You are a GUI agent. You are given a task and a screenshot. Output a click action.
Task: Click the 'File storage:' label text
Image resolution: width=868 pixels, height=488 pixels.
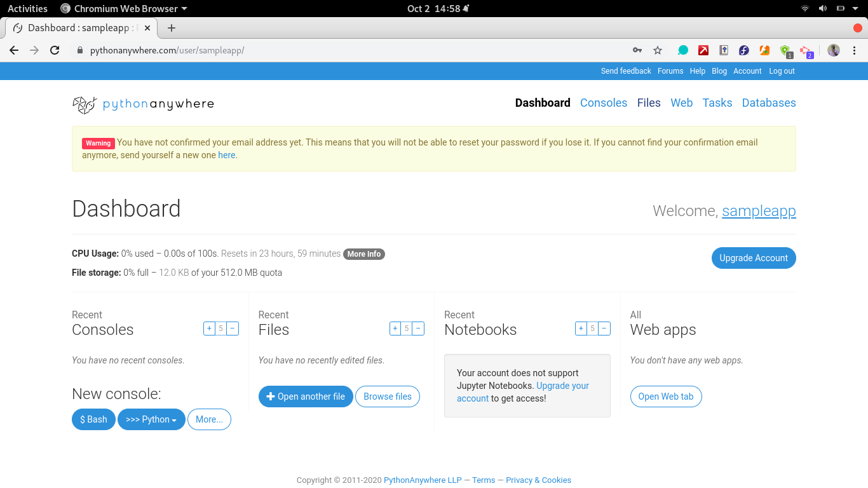pos(97,273)
